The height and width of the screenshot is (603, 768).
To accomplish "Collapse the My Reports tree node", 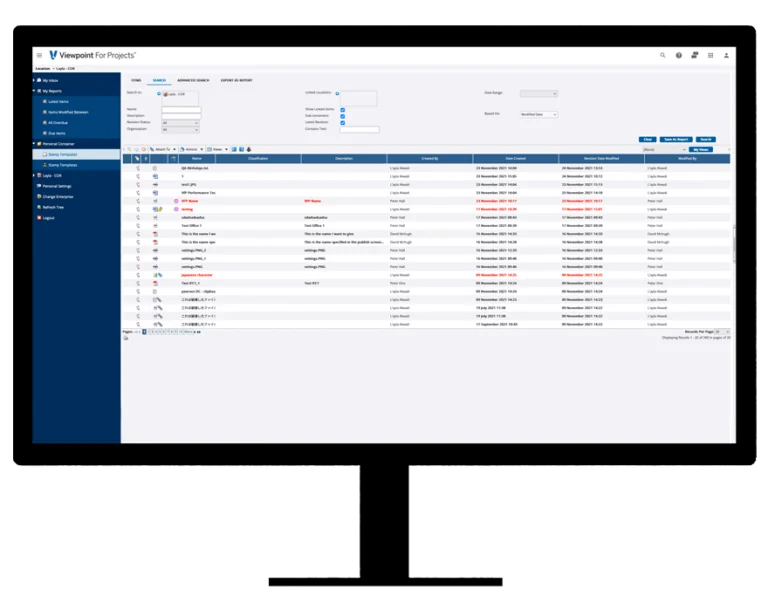I will pos(34,91).
